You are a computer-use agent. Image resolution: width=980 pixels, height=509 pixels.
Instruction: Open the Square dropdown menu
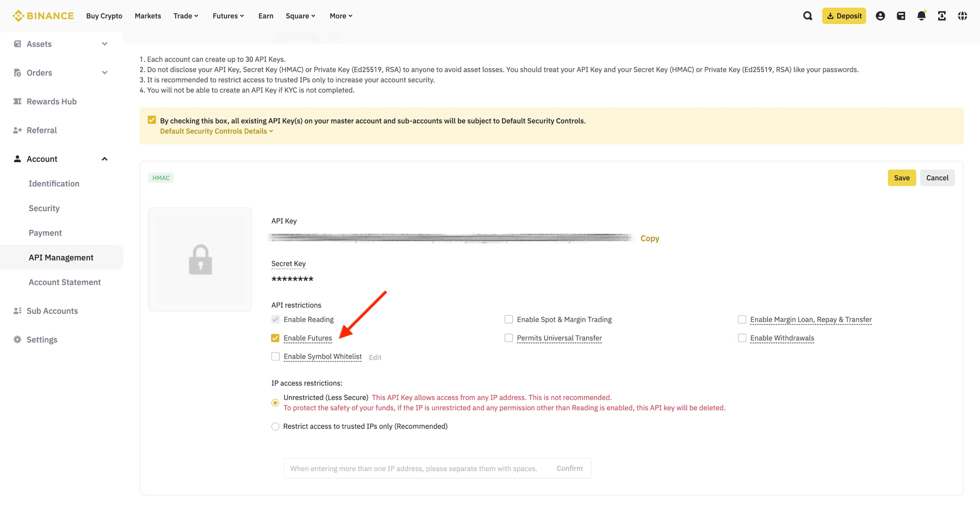(300, 16)
